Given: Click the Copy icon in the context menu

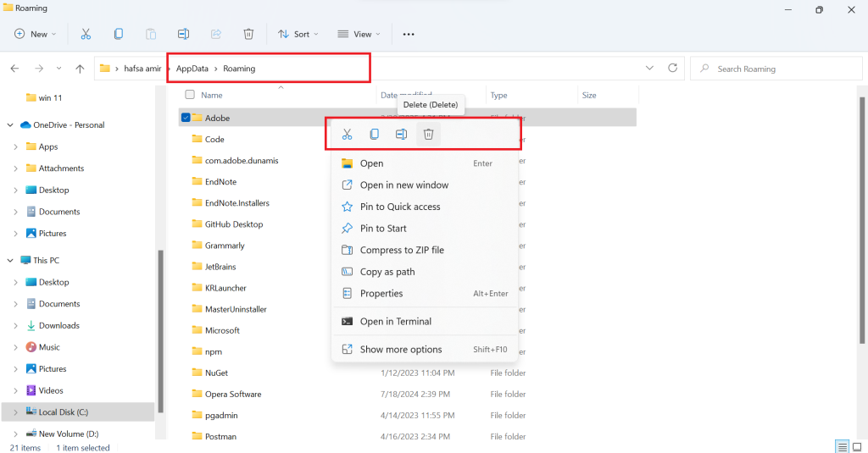Looking at the screenshot, I should click(374, 135).
